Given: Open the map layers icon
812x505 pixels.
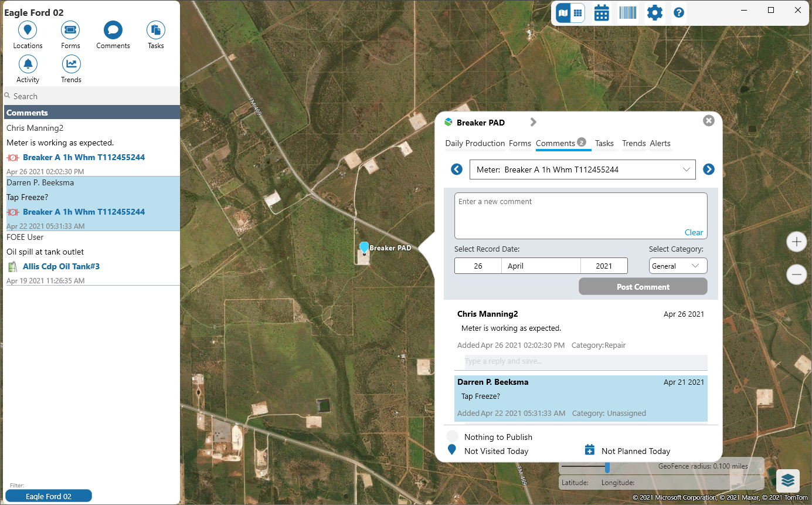Looking at the screenshot, I should point(787,481).
